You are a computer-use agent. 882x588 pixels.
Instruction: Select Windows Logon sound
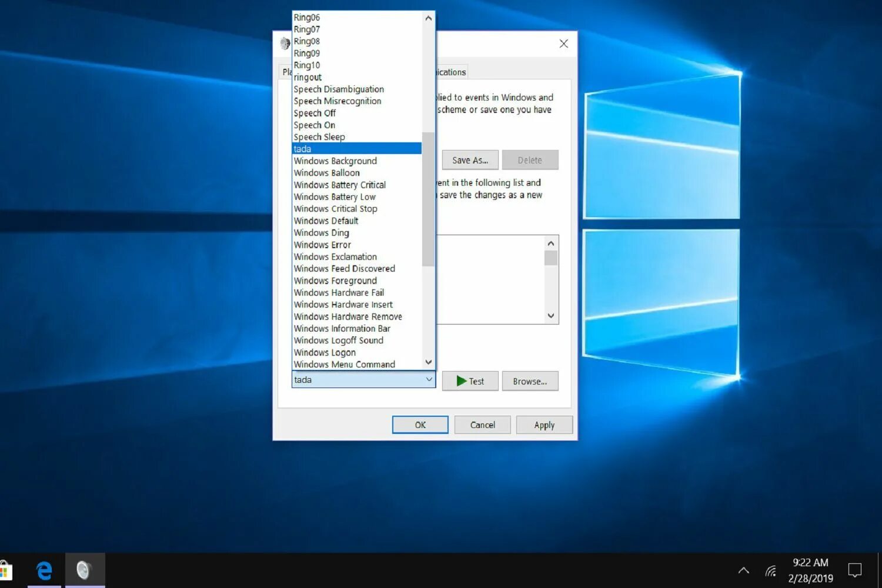(357, 352)
